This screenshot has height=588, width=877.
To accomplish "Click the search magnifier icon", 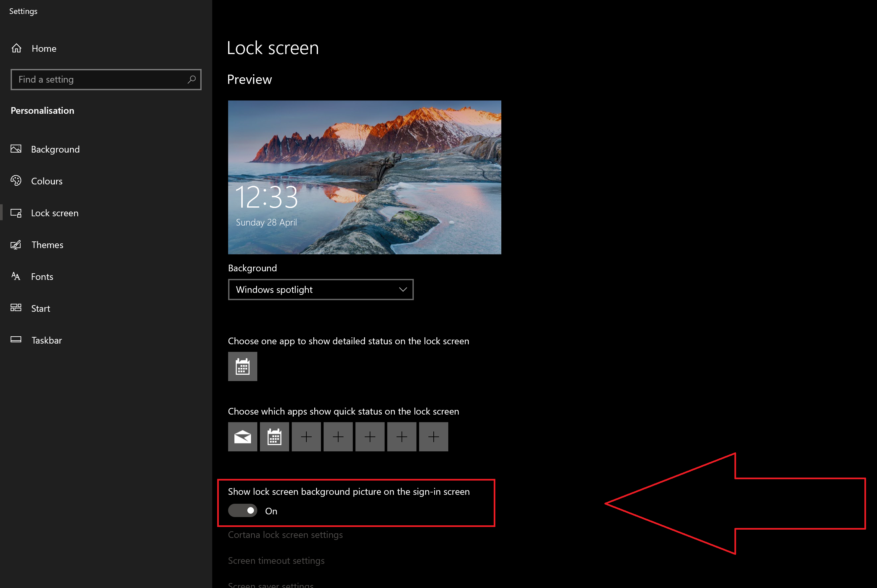I will 192,80.
